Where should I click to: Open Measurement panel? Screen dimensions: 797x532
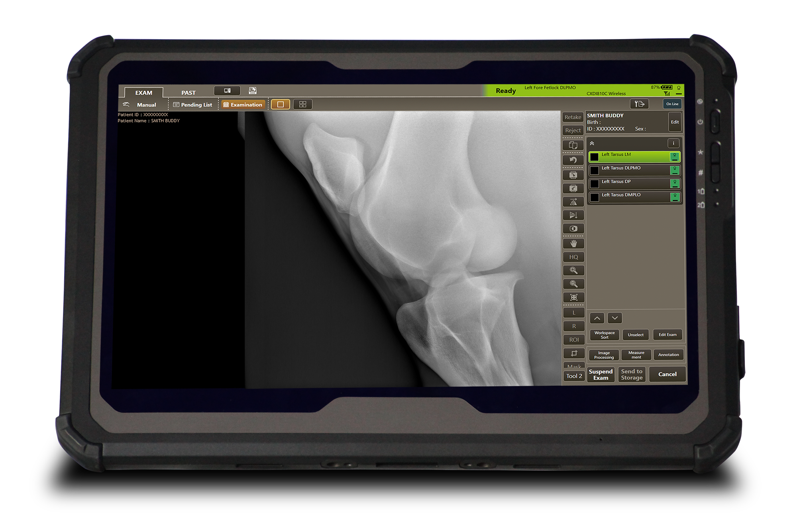(x=636, y=355)
